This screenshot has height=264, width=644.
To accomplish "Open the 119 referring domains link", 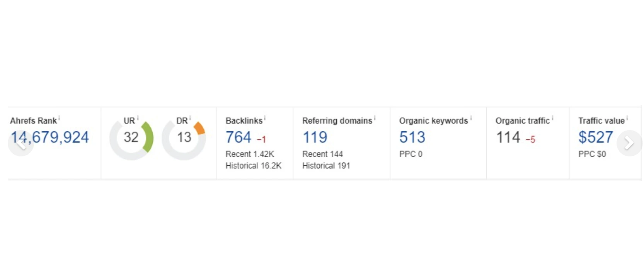I will [315, 137].
